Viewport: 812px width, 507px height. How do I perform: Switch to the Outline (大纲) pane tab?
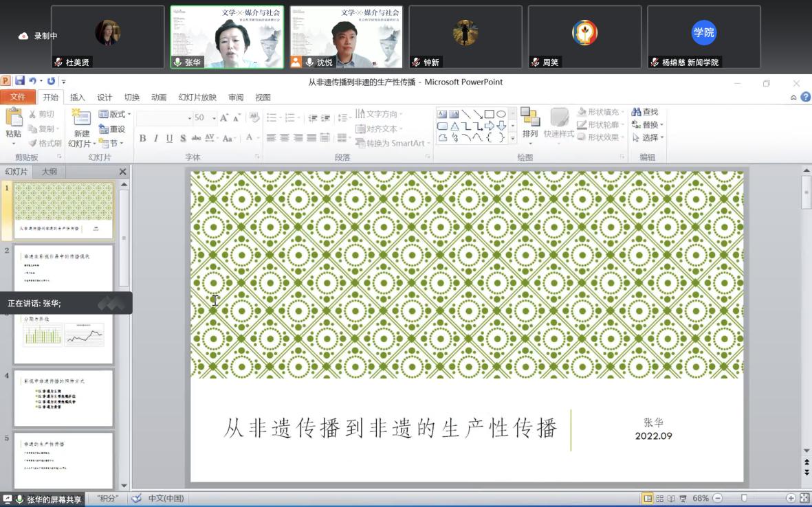[49, 172]
